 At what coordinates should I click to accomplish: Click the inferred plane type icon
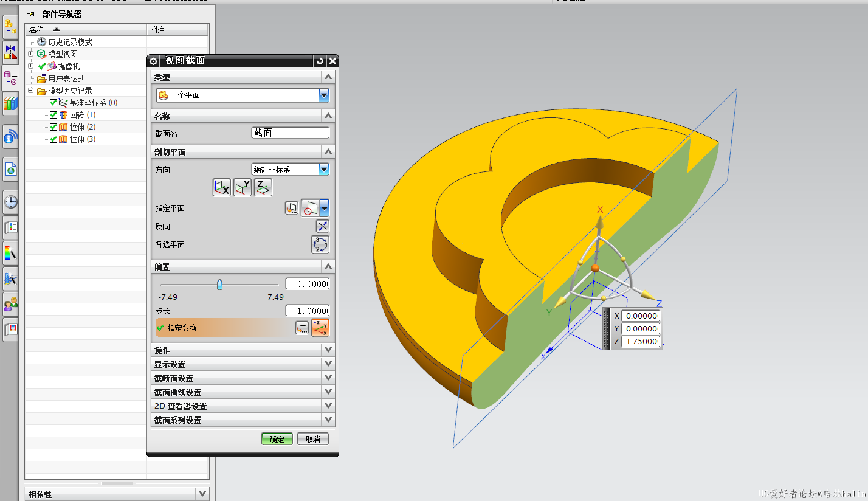[311, 209]
